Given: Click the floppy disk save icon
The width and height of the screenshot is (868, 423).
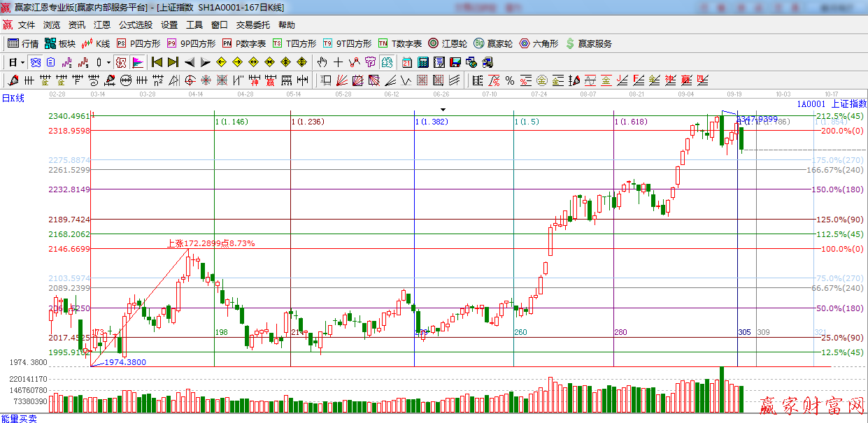Looking at the screenshot, I should 455,62.
